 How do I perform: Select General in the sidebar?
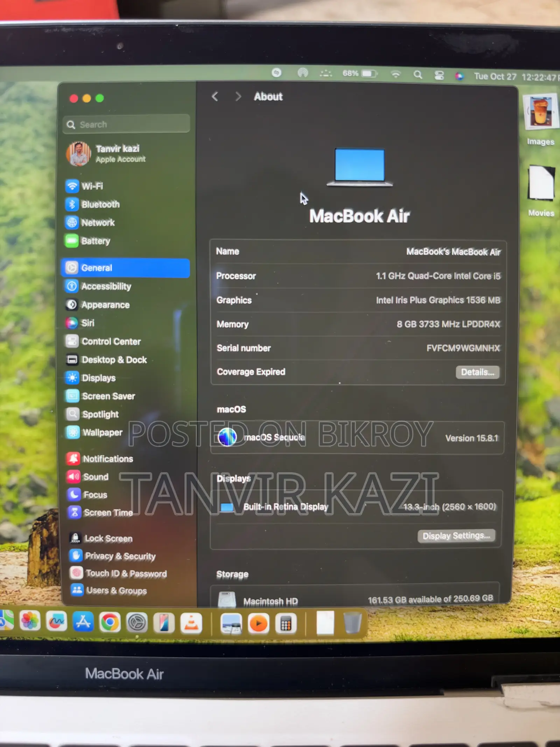coord(126,268)
